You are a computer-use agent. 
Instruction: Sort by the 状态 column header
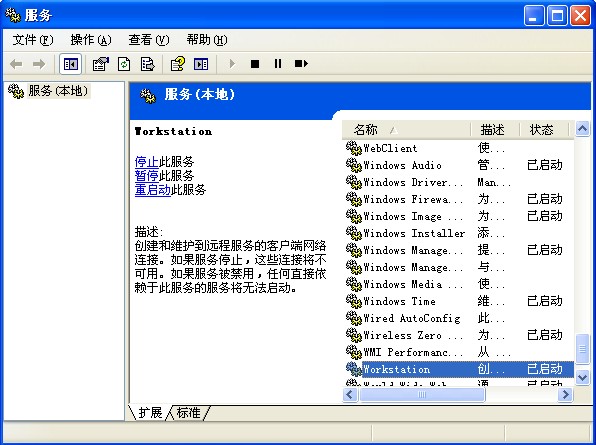click(x=544, y=130)
